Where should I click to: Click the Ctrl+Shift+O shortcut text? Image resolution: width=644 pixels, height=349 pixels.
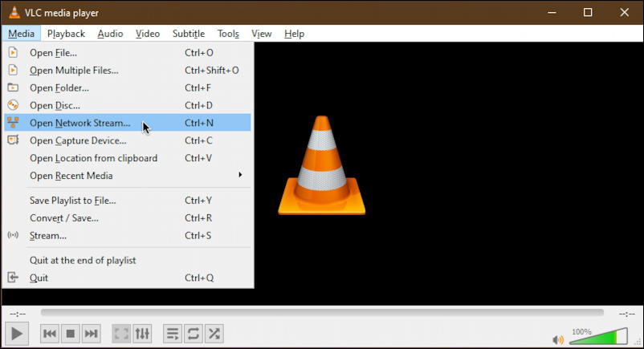(x=211, y=71)
